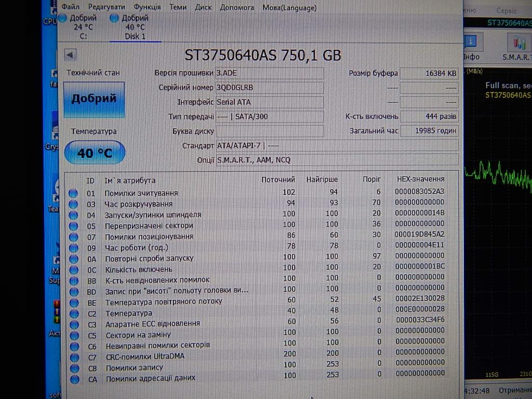Screen dimensions: 532x399
Task: Click the status icon for attribute 01
Action: (x=73, y=193)
